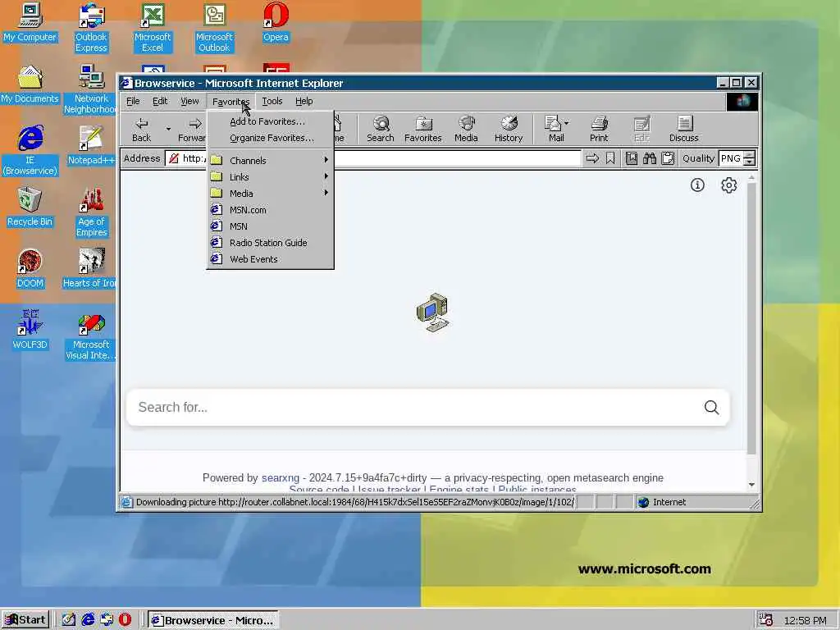Close the open Favorites menu via its title
This screenshot has height=630, width=840.
click(x=231, y=101)
